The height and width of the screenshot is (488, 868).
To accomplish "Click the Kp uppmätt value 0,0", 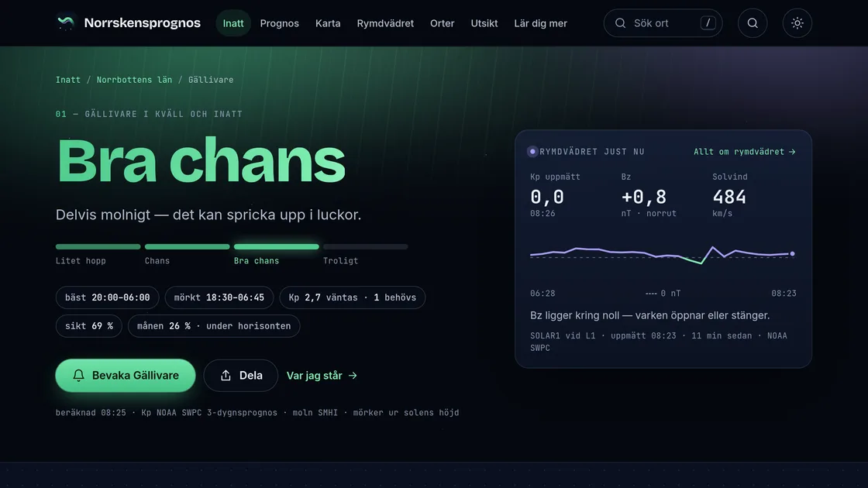I will tap(547, 197).
